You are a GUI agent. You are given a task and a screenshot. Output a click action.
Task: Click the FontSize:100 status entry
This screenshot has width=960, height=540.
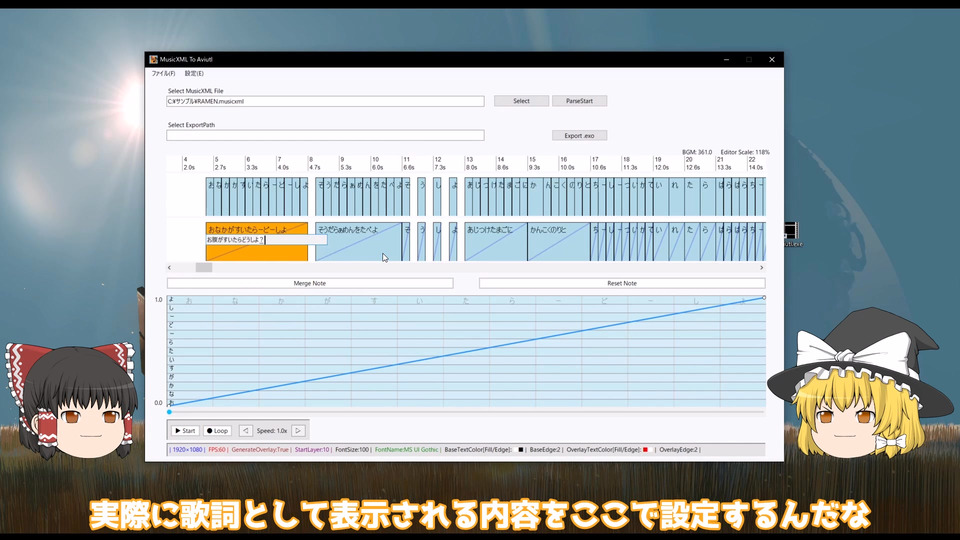352,450
